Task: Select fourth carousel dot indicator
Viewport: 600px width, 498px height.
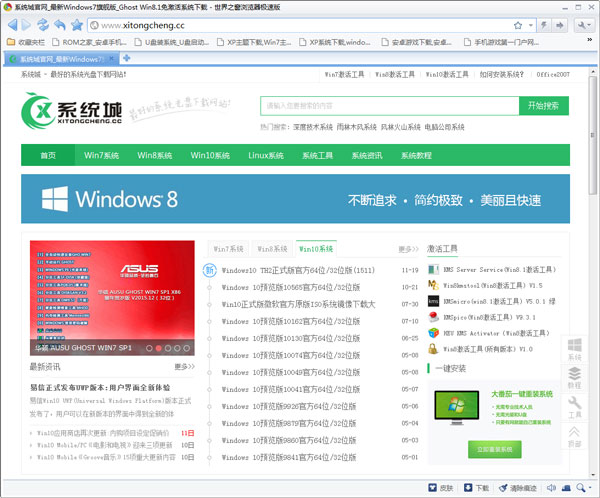Action: click(x=177, y=348)
